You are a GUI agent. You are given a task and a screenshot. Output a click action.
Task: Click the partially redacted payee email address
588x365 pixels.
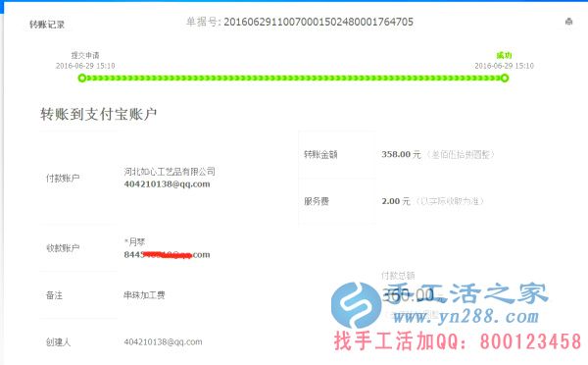tap(167, 254)
